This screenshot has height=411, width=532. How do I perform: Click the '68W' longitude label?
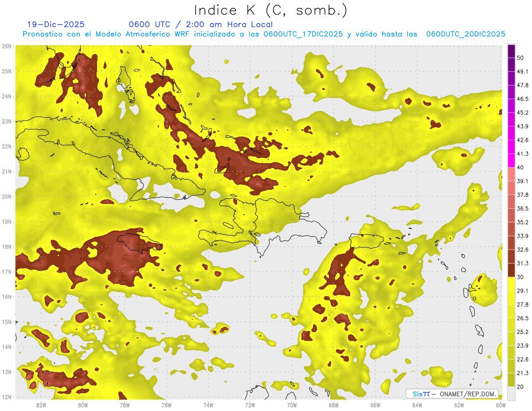tap(334, 405)
